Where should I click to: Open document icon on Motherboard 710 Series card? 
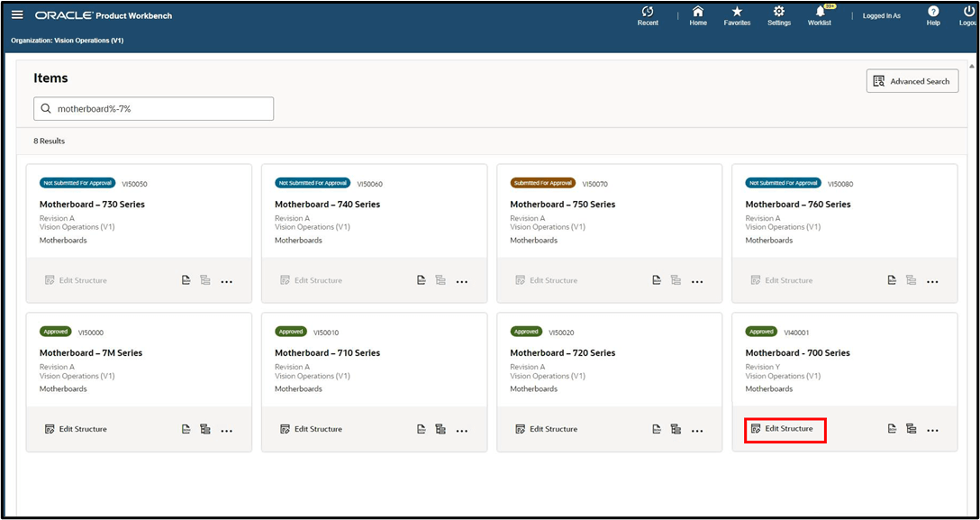(422, 429)
